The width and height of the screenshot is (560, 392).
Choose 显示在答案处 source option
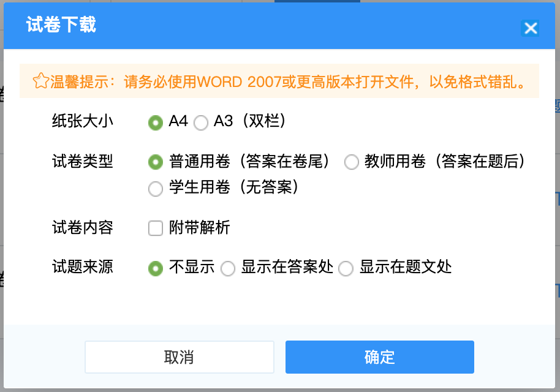pyautogui.click(x=227, y=268)
